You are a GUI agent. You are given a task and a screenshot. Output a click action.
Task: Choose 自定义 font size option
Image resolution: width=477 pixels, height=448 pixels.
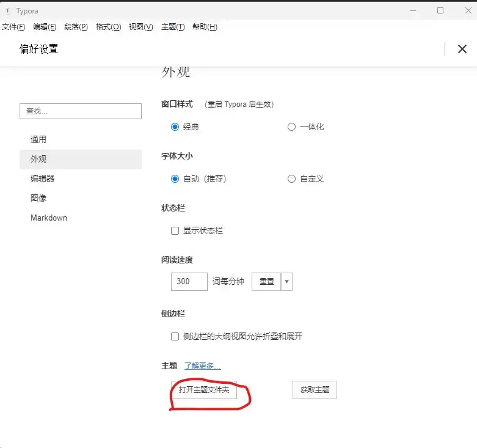click(x=291, y=179)
